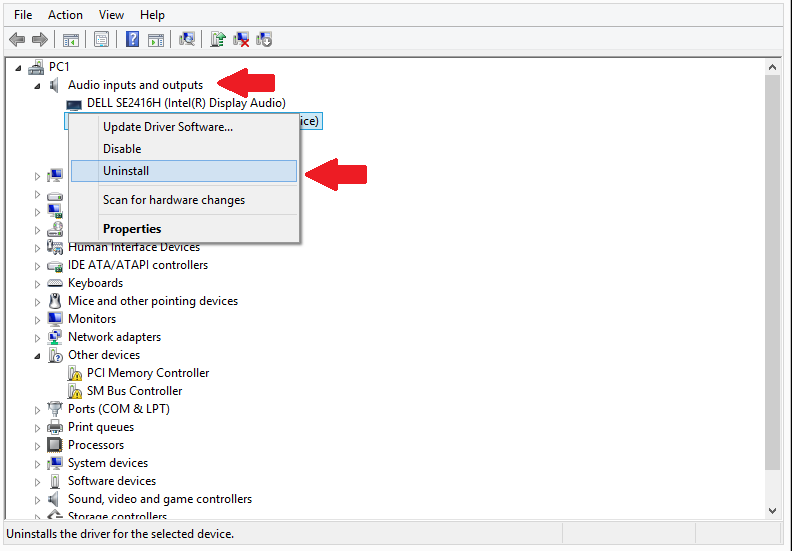Expand the Processors node
This screenshot has height=551, width=792.
(37, 446)
